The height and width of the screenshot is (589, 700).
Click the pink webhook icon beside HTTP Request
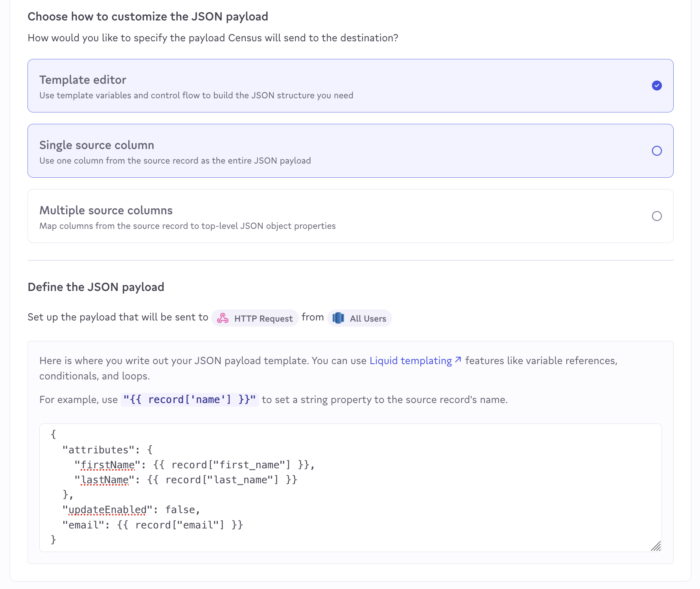[223, 318]
